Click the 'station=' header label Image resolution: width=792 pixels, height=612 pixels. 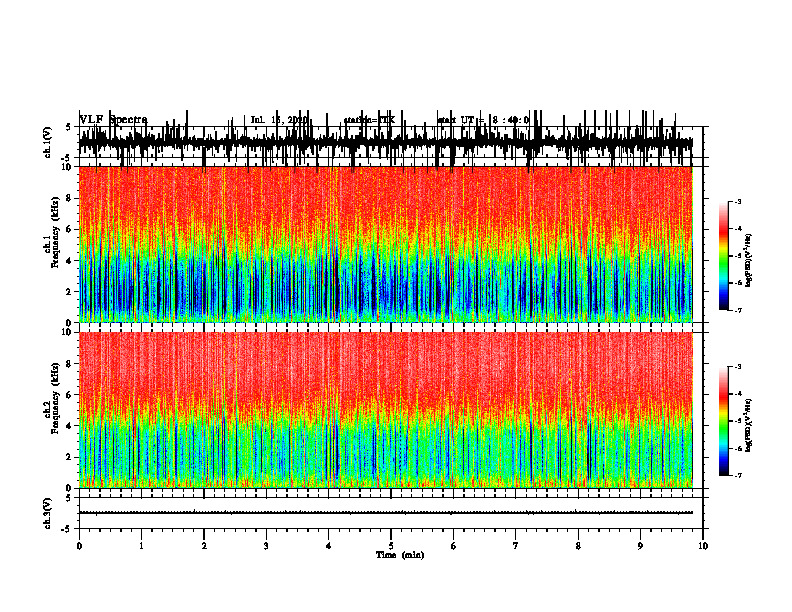[x=361, y=120]
